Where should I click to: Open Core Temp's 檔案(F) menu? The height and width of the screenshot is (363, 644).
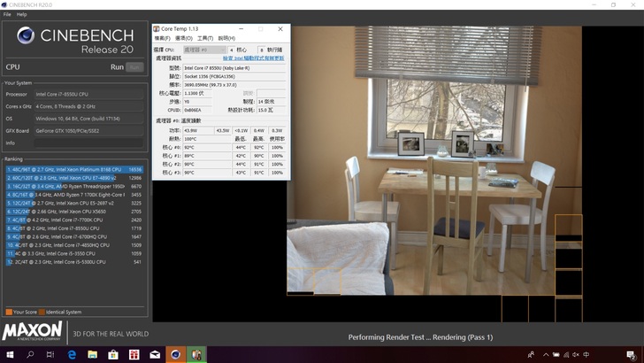click(x=163, y=39)
